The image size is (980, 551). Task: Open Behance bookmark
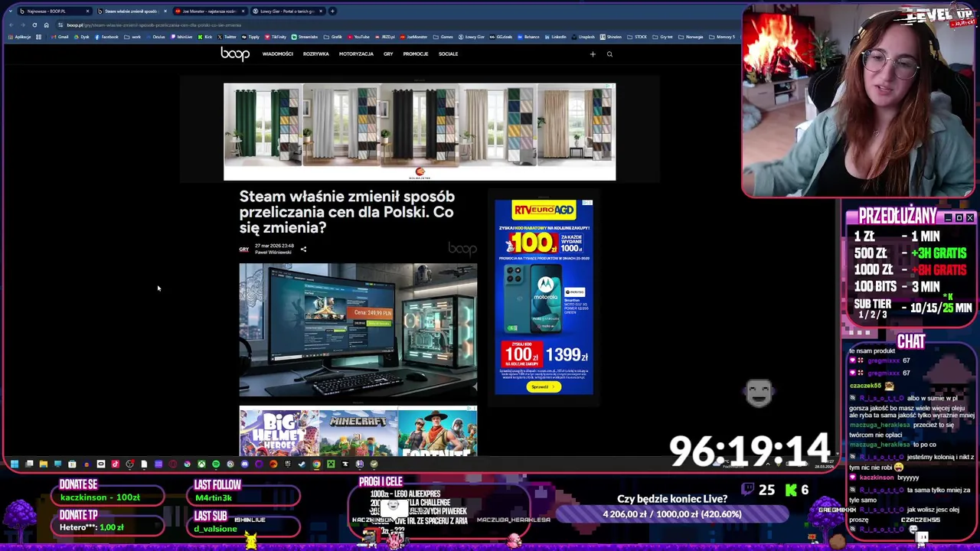528,37
